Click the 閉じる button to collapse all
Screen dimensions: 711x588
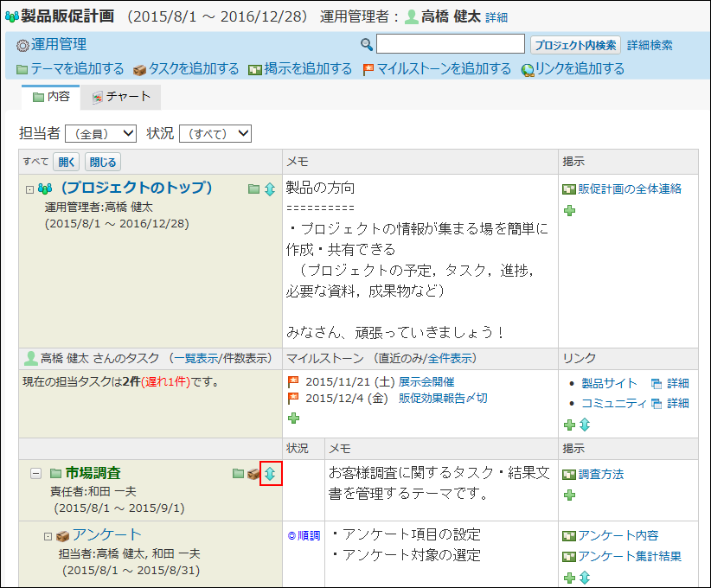click(103, 162)
